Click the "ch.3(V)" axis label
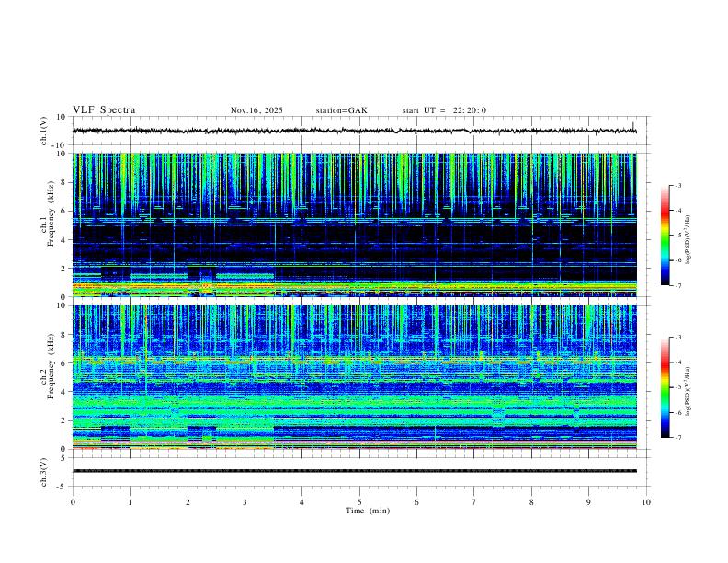The width and height of the screenshot is (728, 563). tap(44, 473)
